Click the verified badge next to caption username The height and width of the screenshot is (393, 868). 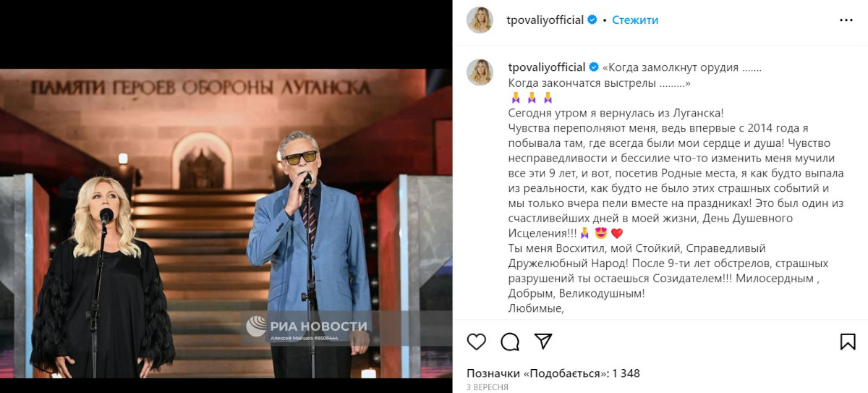[x=592, y=67]
